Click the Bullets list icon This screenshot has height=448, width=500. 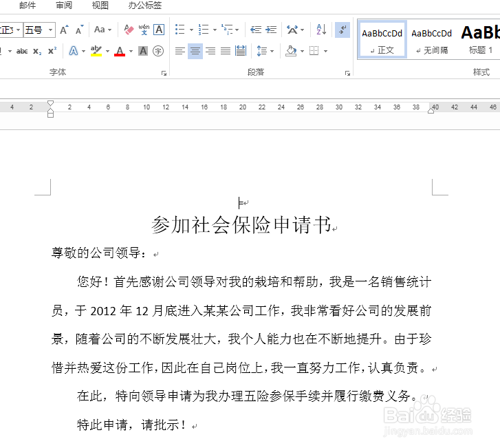coord(180,30)
